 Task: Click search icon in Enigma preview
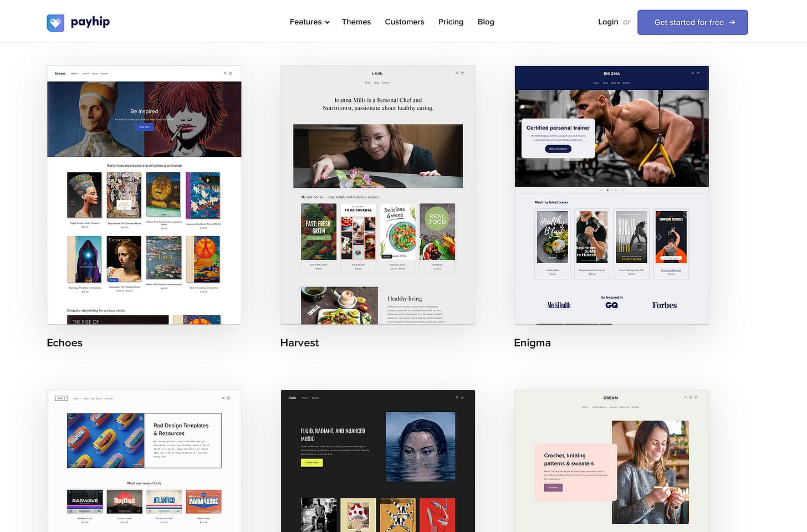coord(693,73)
